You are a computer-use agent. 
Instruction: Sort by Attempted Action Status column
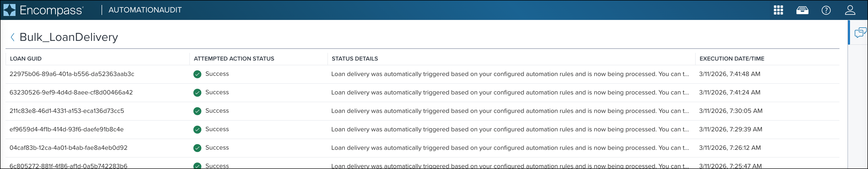click(x=234, y=59)
